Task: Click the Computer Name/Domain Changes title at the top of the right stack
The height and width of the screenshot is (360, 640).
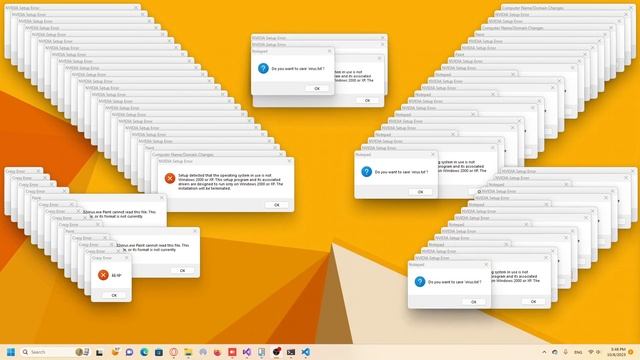Action: click(x=533, y=8)
